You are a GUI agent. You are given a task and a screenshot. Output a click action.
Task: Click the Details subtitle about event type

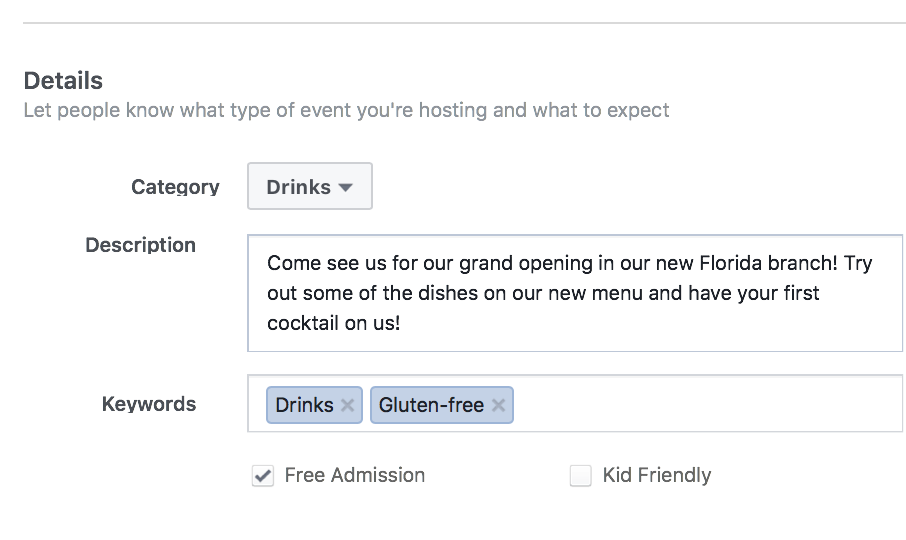[346, 110]
